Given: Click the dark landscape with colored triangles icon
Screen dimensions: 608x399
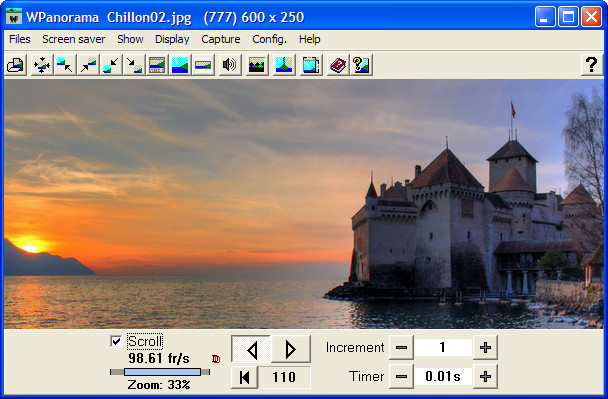Looking at the screenshot, I should click(256, 65).
